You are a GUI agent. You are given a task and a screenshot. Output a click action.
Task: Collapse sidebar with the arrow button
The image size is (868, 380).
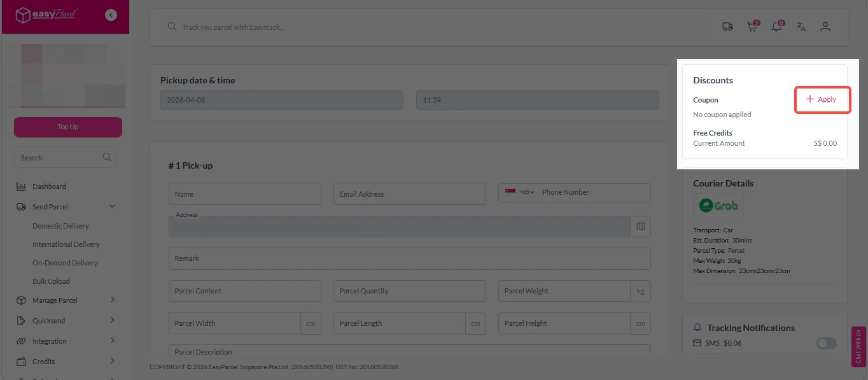(111, 15)
